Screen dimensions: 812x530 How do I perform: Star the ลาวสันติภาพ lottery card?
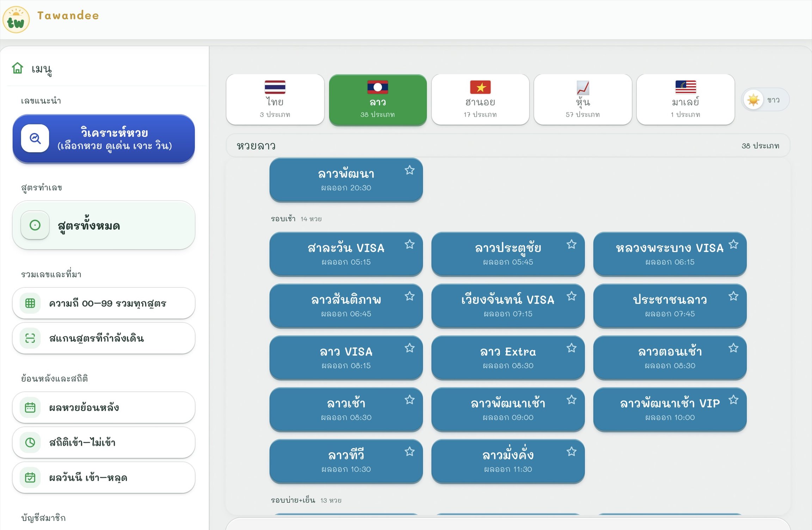410,296
